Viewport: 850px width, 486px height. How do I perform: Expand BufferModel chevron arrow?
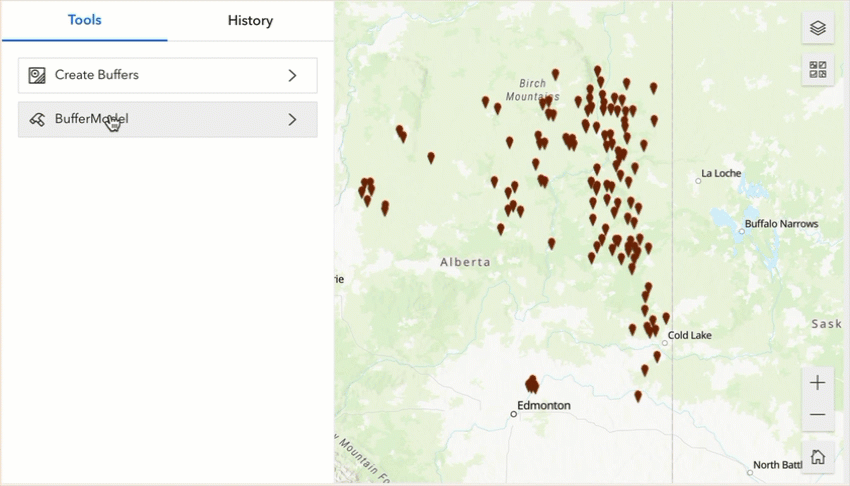(292, 119)
